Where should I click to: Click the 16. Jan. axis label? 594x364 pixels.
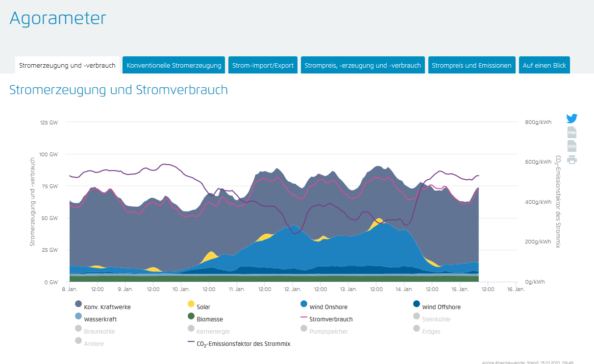[x=516, y=289]
